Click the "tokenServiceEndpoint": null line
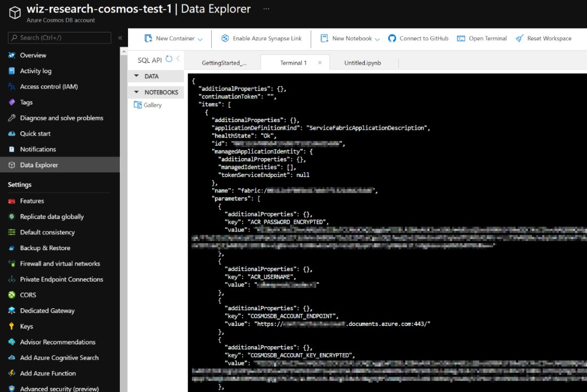This screenshot has width=587, height=392. (x=264, y=175)
